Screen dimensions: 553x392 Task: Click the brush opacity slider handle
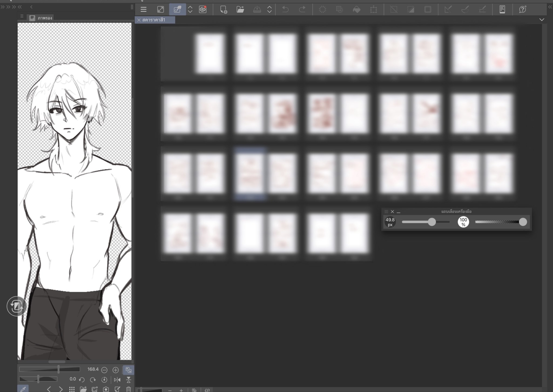tap(523, 222)
